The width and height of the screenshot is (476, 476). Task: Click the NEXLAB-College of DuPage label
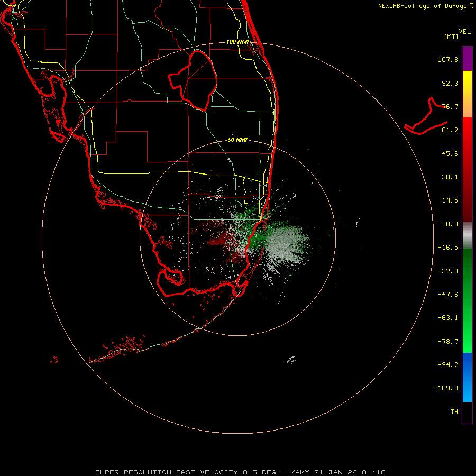425,6
